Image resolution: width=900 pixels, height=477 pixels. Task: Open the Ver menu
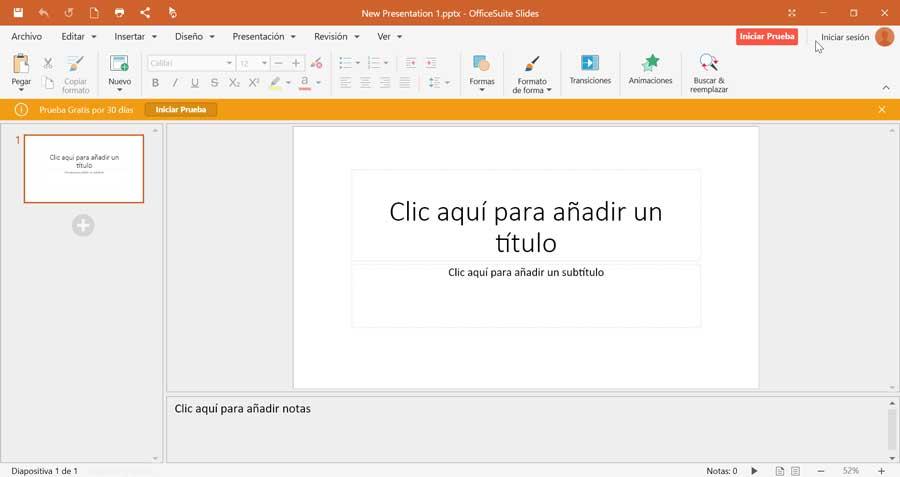pyautogui.click(x=390, y=36)
